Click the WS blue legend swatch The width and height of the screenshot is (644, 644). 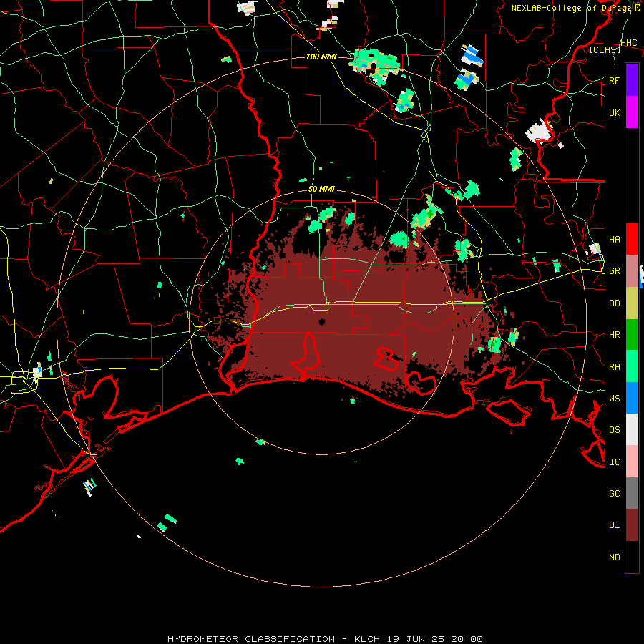click(x=632, y=398)
